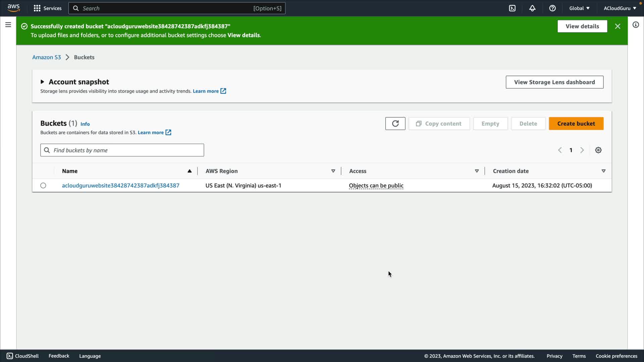Screen dimensions: 644x362
Task: Dismiss the green success banner
Action: (618, 26)
